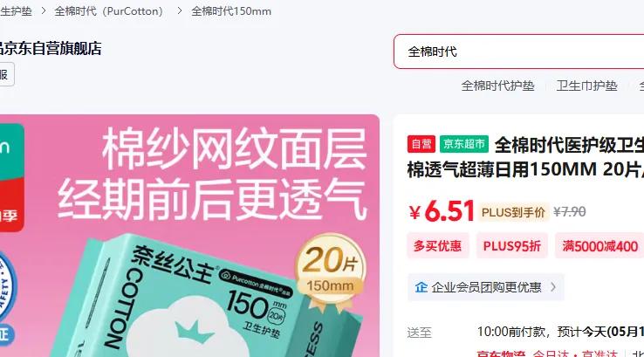Click the breadcrumb chevron before 全棉时代 (PurCotton)

[x=43, y=11]
